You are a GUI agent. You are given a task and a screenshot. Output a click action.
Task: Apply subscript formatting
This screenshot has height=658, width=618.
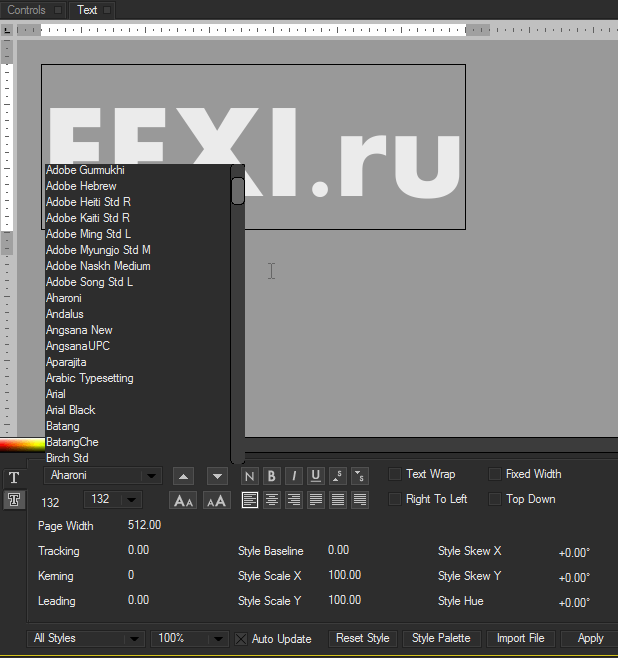pyautogui.click(x=360, y=476)
